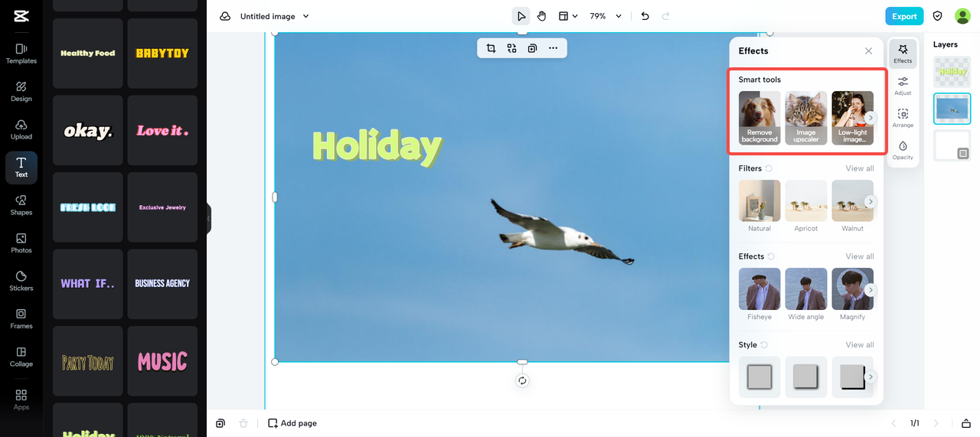Pick the Healthy Food text template
Viewport: 980px width, 437px height.
click(x=87, y=54)
